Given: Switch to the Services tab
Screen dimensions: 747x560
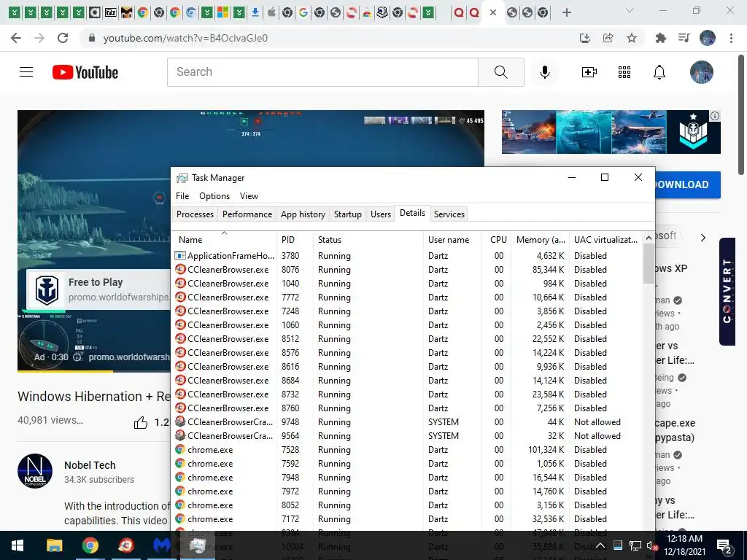Looking at the screenshot, I should click(x=449, y=214).
